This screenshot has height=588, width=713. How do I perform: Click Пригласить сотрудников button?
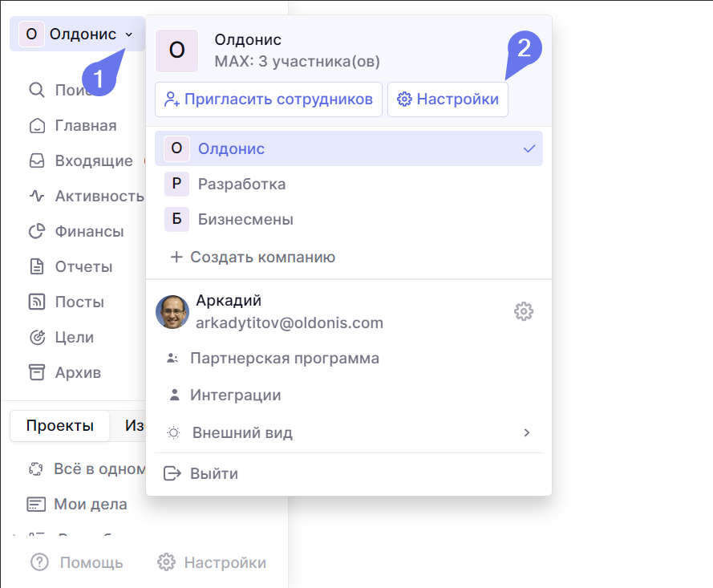[x=269, y=99]
